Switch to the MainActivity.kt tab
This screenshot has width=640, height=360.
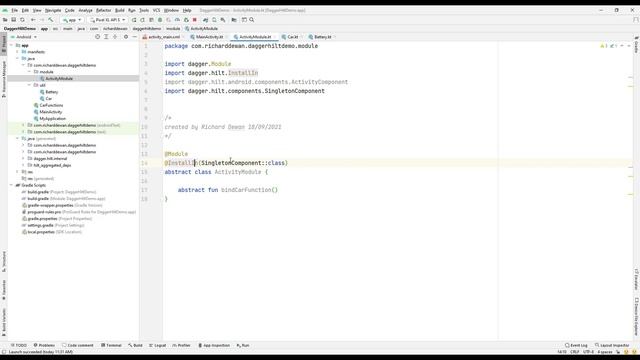point(207,37)
